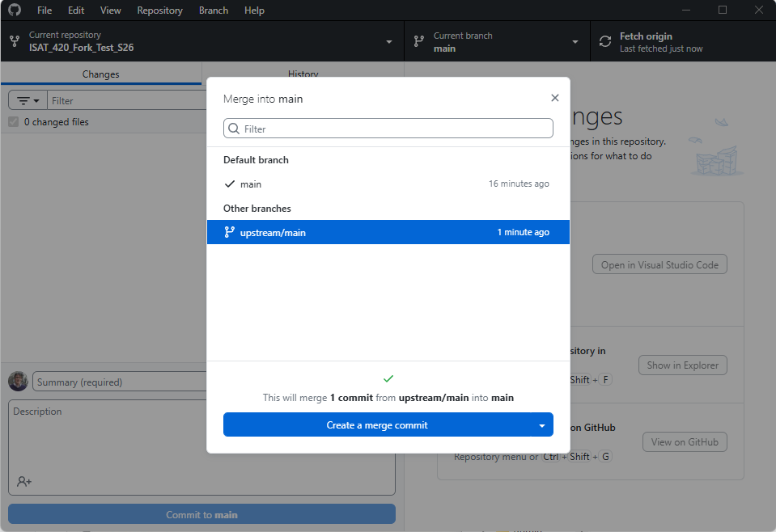776x532 pixels.
Task: Click Create a merge commit button
Action: (x=377, y=425)
